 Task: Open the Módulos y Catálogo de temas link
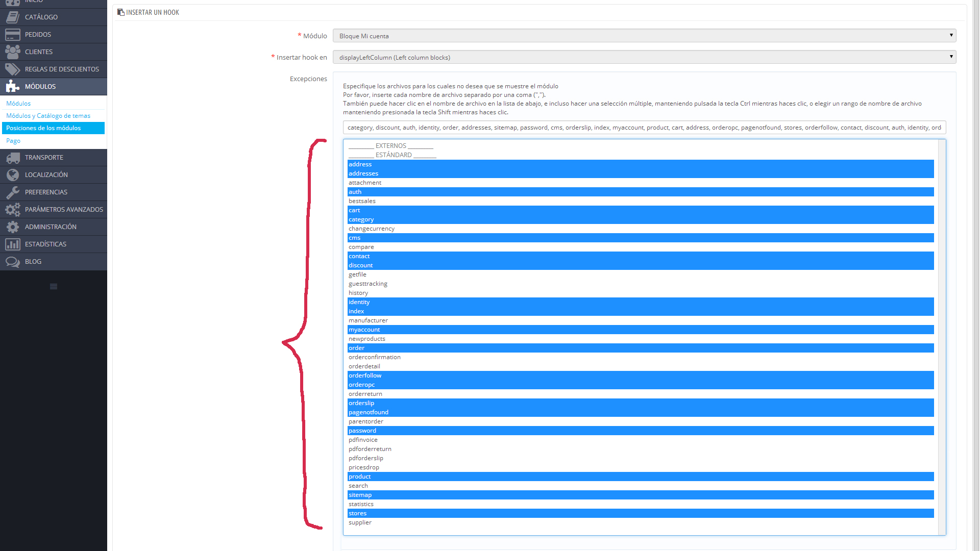(48, 116)
